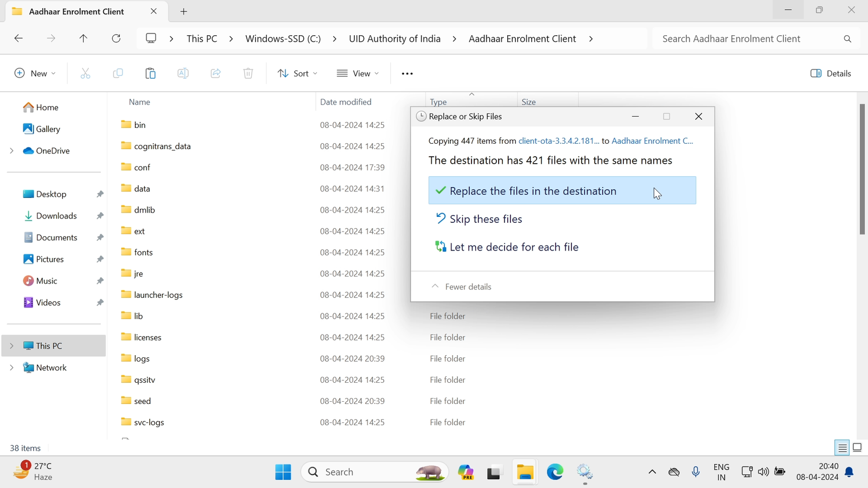Open File Explorer taskbar icon
Image resolution: width=868 pixels, height=488 pixels.
coord(525,472)
